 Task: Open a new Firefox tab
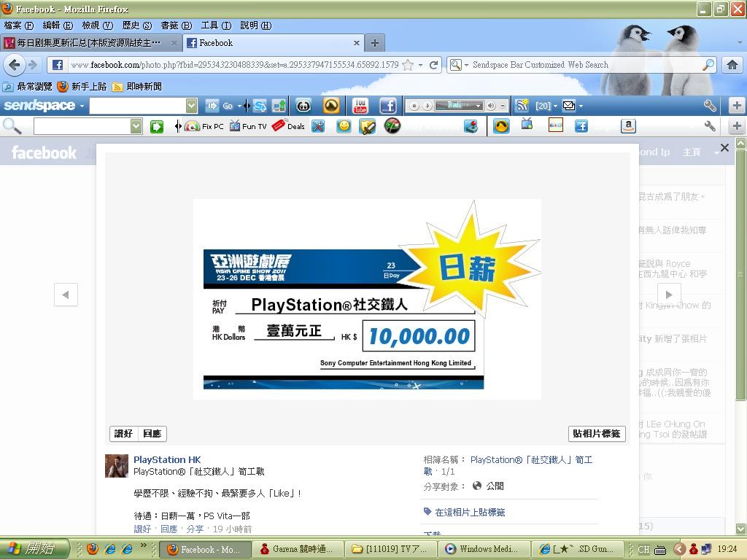(x=375, y=43)
